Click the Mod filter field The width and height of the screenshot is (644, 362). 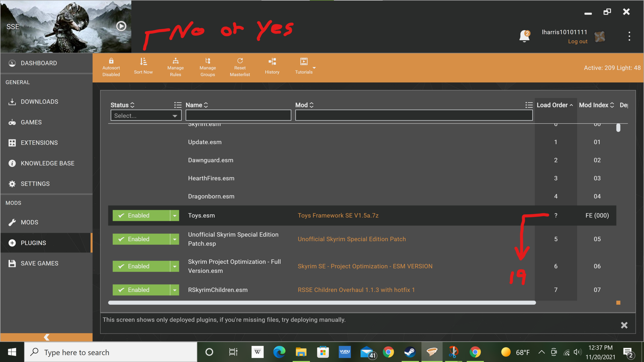414,115
